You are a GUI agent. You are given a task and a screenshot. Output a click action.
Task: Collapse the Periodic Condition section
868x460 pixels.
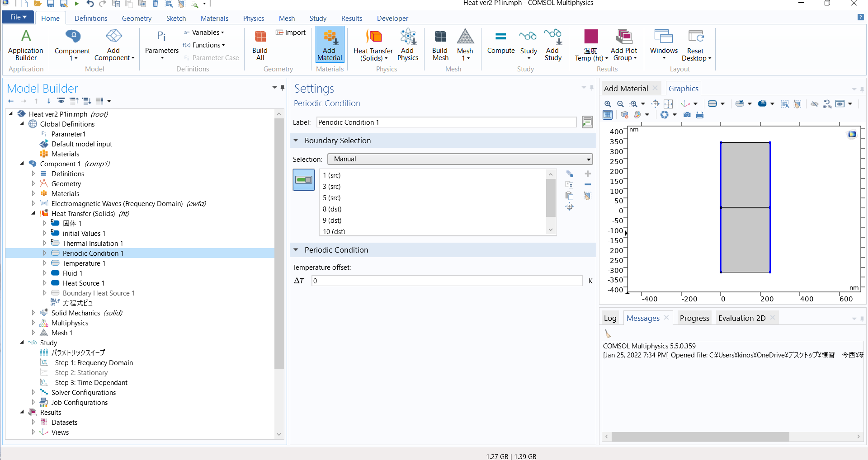[x=296, y=250]
